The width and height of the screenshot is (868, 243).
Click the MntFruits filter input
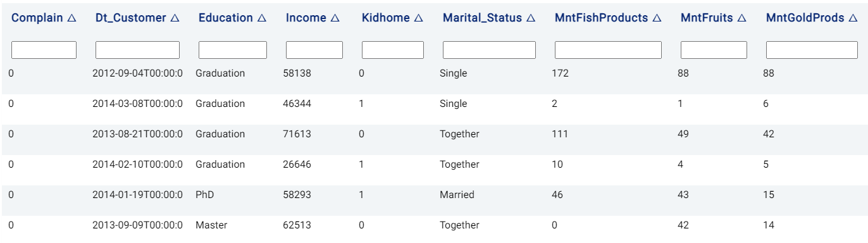(714, 50)
